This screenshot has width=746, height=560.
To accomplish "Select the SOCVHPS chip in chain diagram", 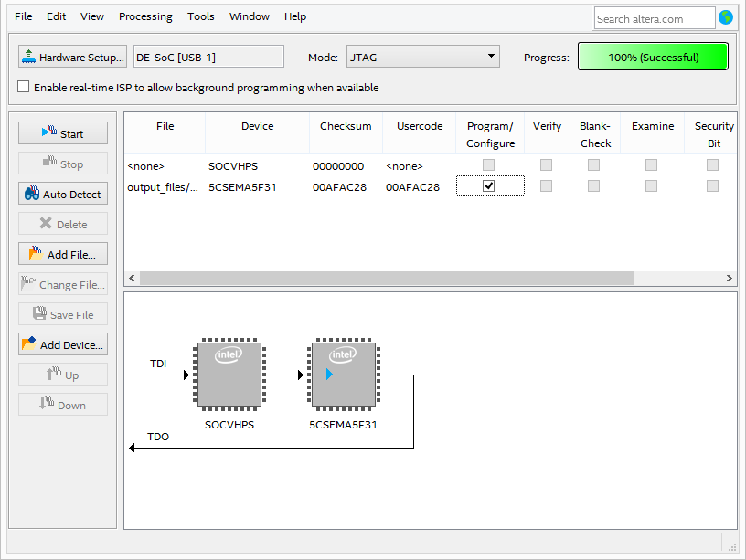I will [229, 375].
